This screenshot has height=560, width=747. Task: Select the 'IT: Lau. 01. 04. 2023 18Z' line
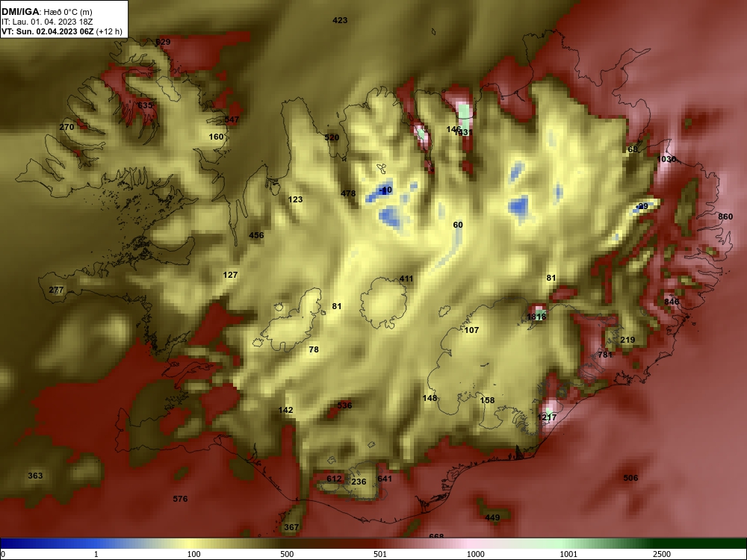click(x=46, y=22)
